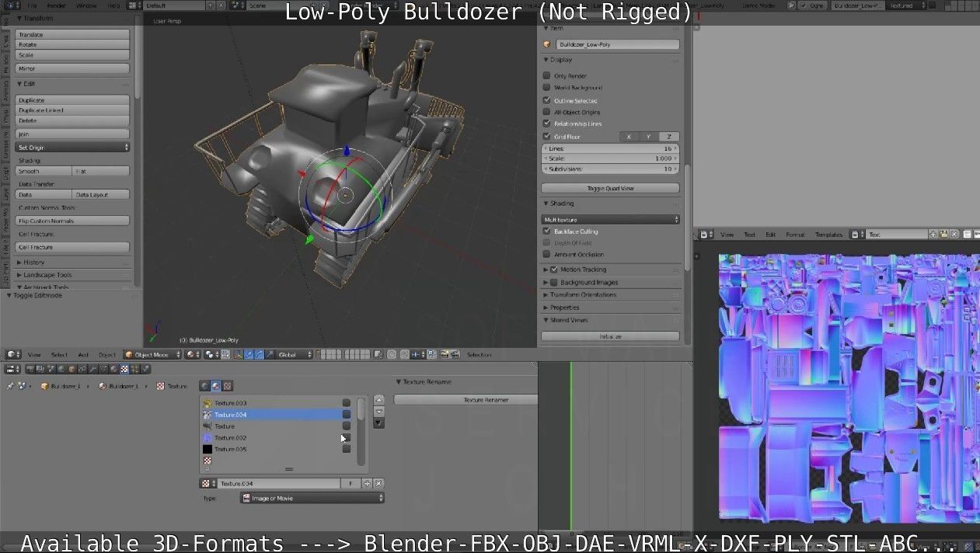Open the Render menu
Screen dimensions: 980x553
(x=57, y=5)
